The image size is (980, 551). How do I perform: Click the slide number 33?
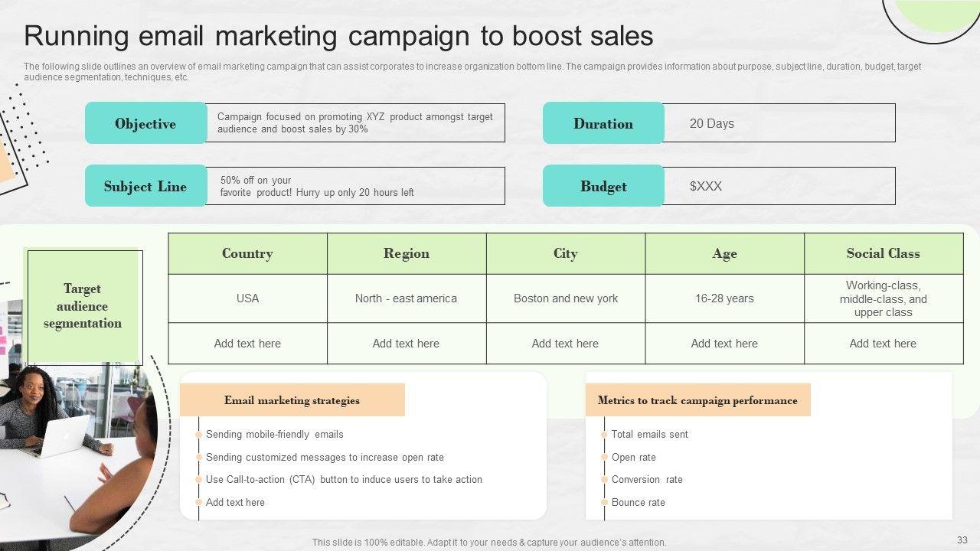pos(962,540)
